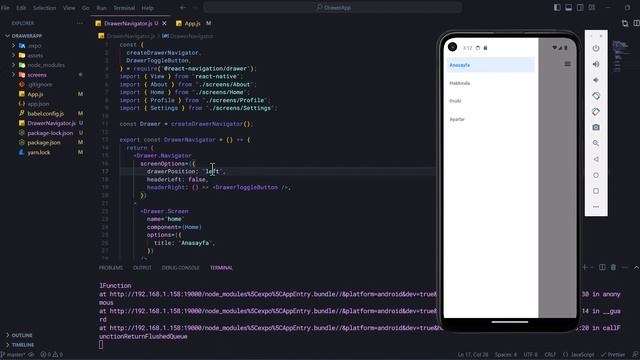This screenshot has width=640, height=360.
Task: Click the split terminal icon
Action: click(x=602, y=267)
